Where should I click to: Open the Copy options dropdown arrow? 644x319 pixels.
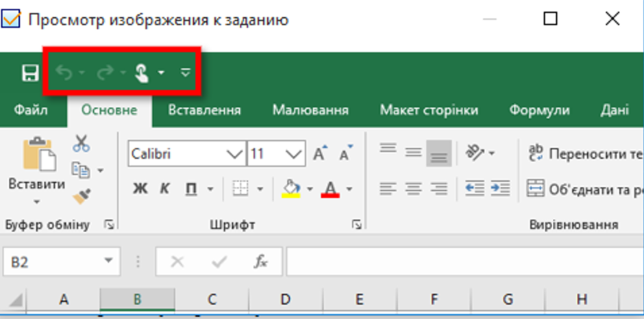(100, 170)
